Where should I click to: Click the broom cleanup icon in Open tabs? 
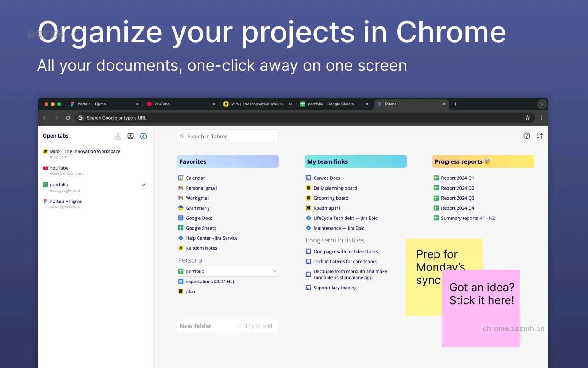(x=118, y=136)
